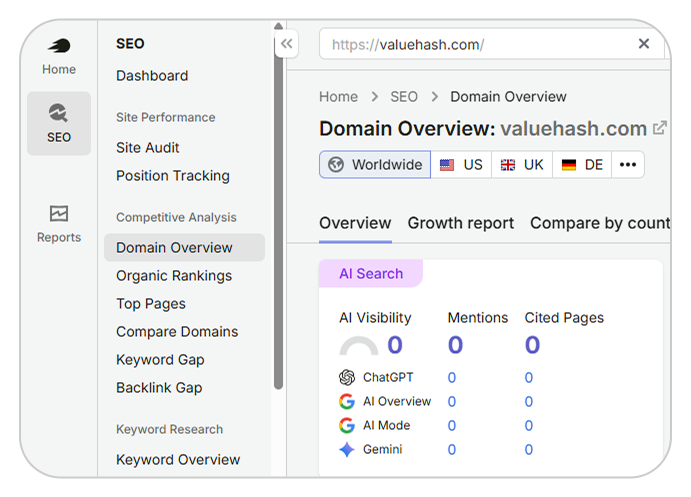Click the SEO panel heading

tap(130, 44)
